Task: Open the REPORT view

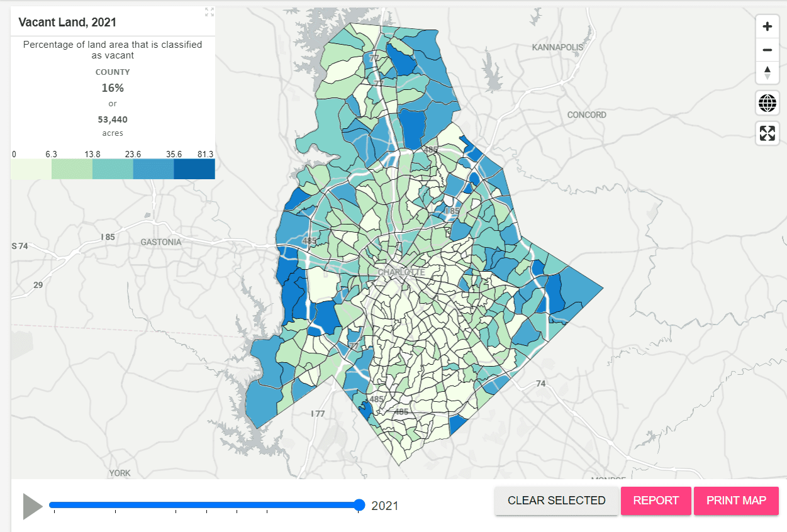Action: pos(656,501)
